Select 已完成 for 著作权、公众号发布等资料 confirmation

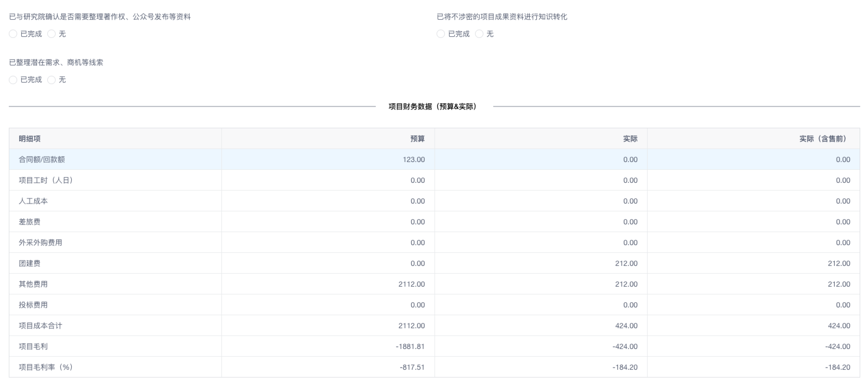coord(13,34)
